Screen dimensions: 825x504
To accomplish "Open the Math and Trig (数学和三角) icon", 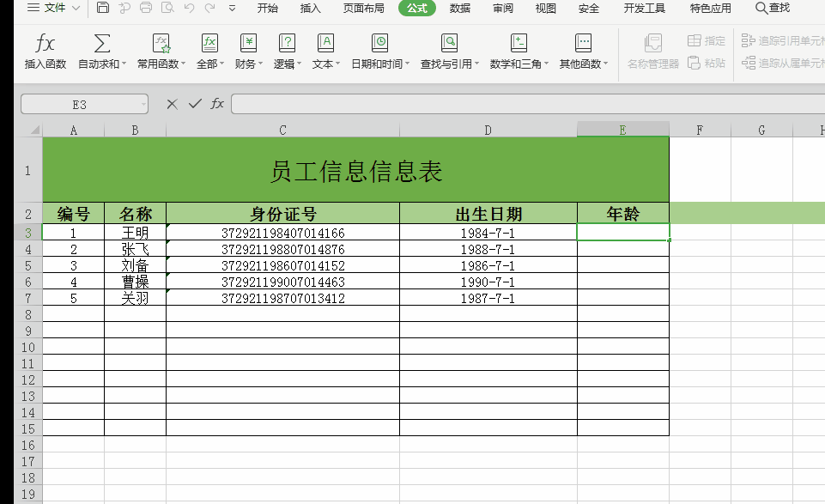I will click(x=519, y=43).
